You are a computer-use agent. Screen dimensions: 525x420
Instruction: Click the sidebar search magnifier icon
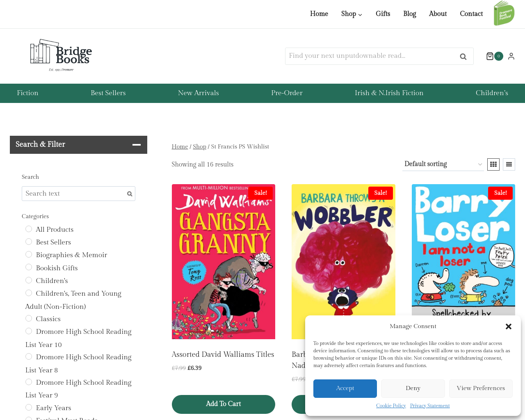tap(130, 194)
